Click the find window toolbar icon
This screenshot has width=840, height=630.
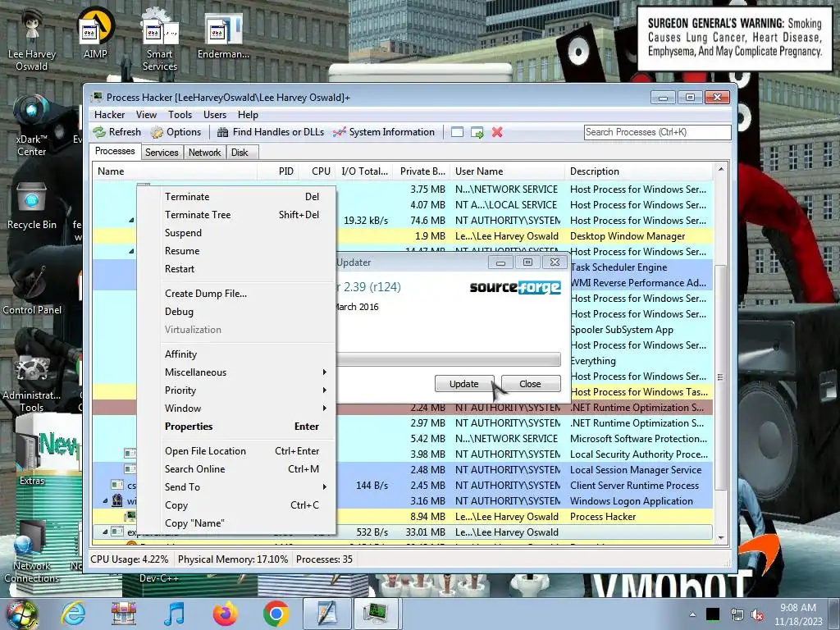click(x=457, y=132)
